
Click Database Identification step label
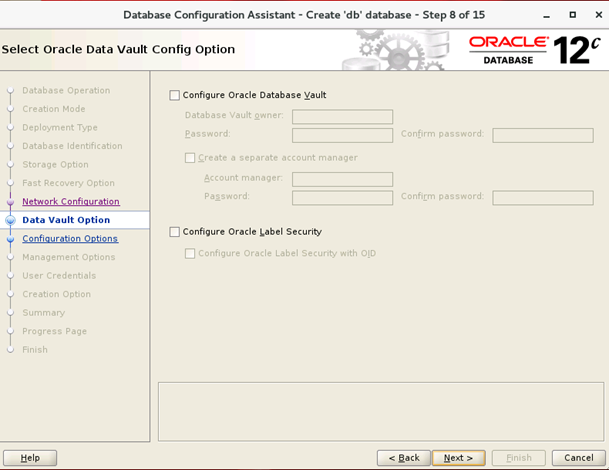pos(72,146)
